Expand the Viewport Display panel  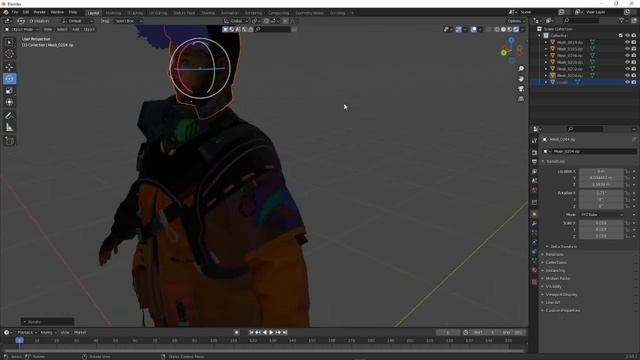click(560, 294)
